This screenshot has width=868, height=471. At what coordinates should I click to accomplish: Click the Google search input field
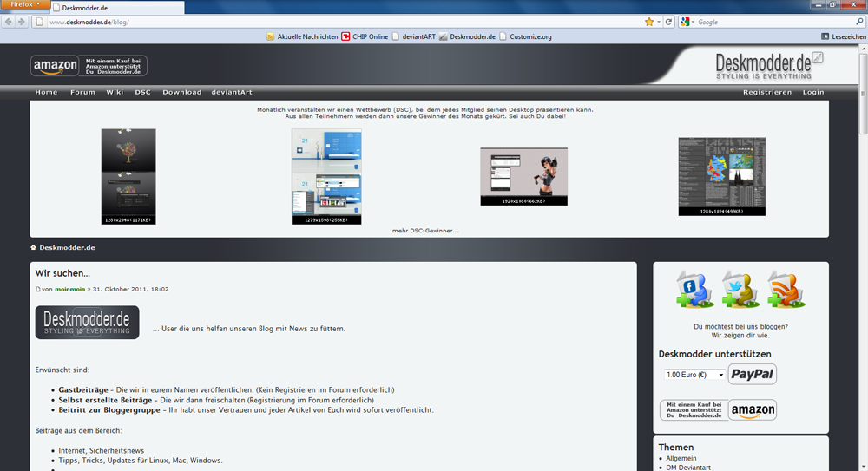(775, 22)
